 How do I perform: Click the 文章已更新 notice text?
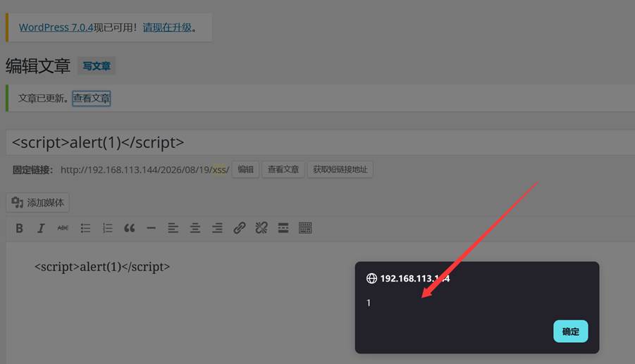tap(42, 99)
